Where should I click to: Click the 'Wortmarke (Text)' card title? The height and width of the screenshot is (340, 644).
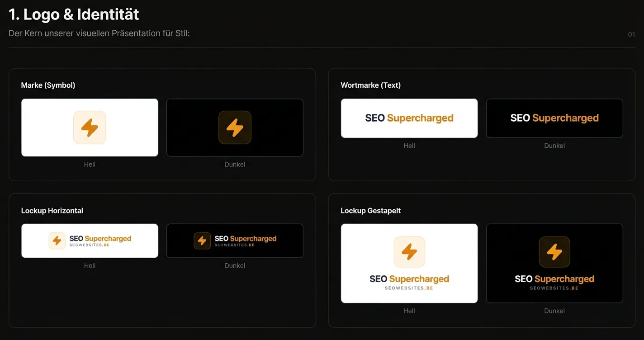pyautogui.click(x=370, y=85)
